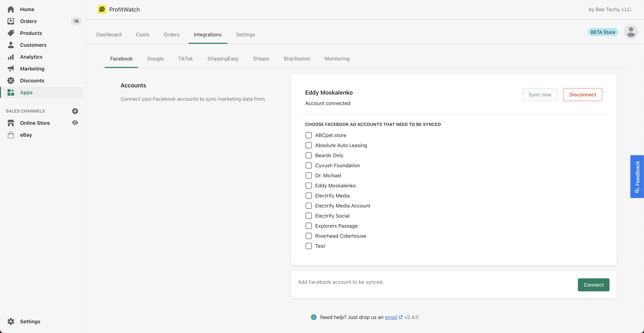Click external link icon next to email
The width and height of the screenshot is (644, 333).
tap(401, 317)
